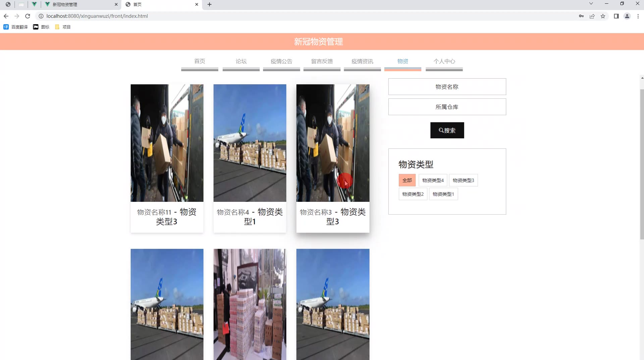Open the 留言反馈 navigation item
The image size is (644, 360).
click(322, 61)
